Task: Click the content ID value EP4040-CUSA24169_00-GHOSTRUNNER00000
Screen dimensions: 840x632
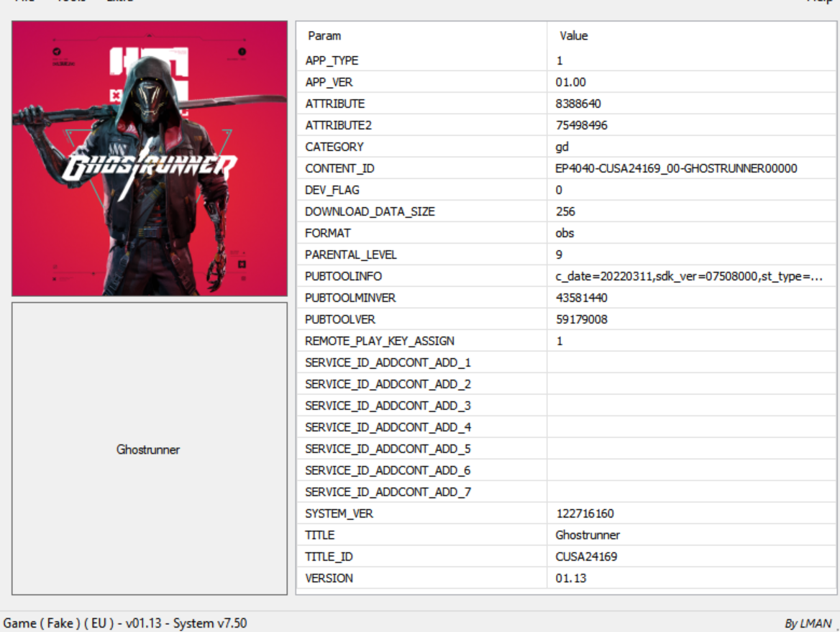Action: (676, 168)
